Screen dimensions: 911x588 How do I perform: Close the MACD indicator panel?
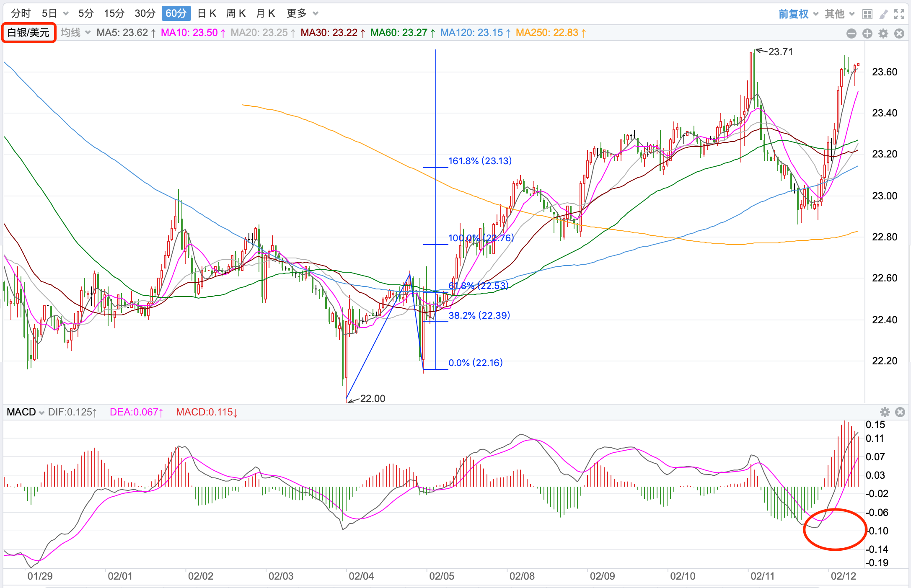click(x=900, y=412)
